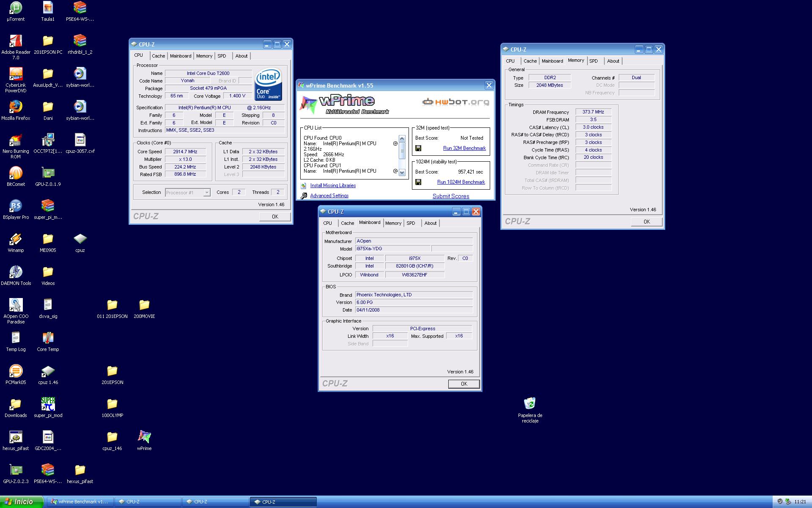Switch to wPrime Benchmark taskbar button
This screenshot has width=812, height=508.
pos(80,502)
